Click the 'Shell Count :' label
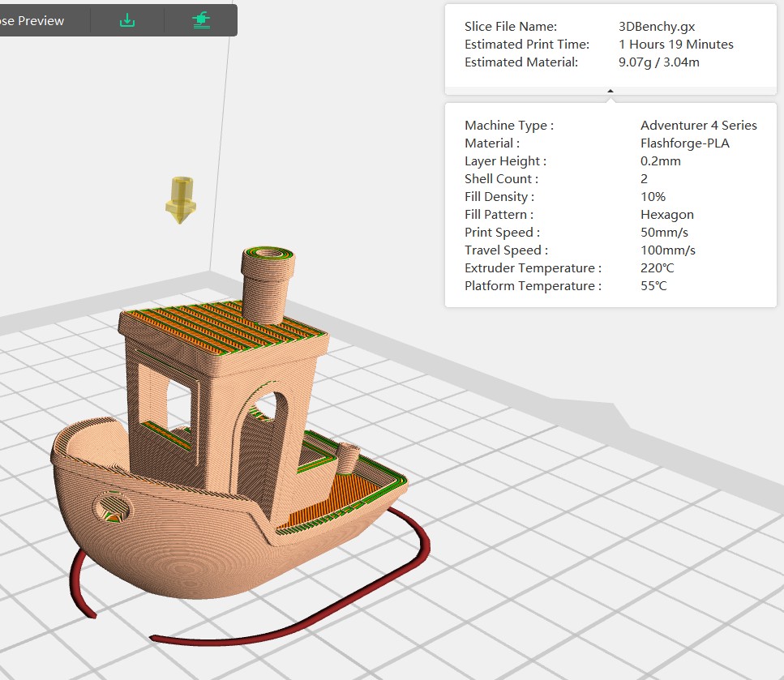The height and width of the screenshot is (680, 784). pyautogui.click(x=502, y=179)
